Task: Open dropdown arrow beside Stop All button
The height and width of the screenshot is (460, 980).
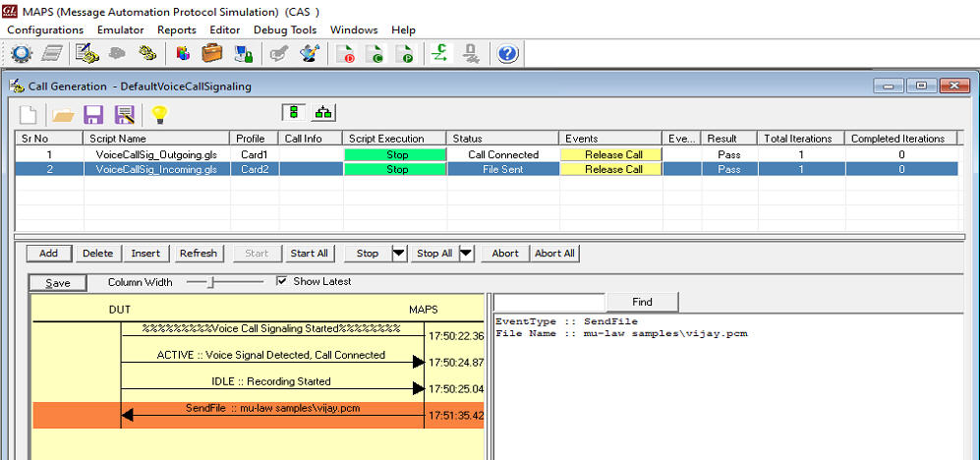Action: (466, 254)
